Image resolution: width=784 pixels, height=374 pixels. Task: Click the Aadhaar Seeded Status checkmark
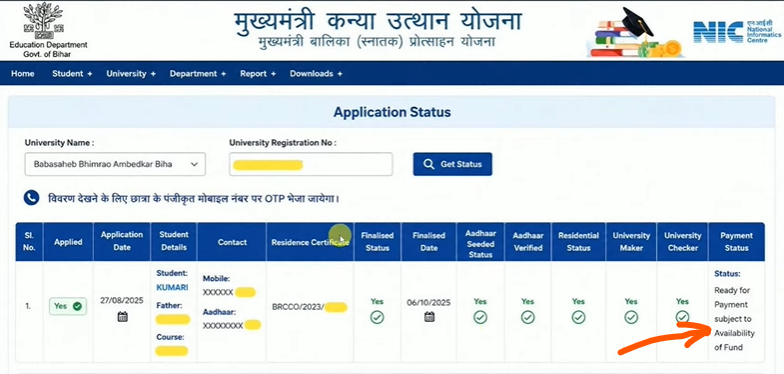point(480,317)
